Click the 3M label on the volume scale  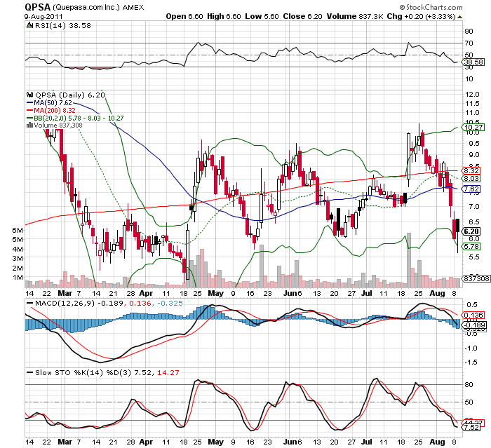pos(18,259)
